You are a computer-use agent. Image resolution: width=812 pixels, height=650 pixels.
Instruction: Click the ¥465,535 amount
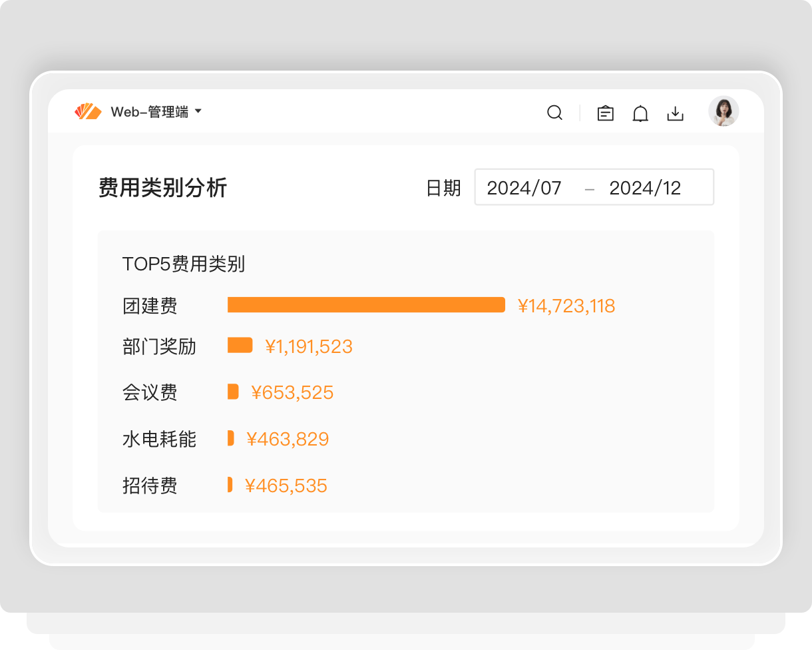(286, 486)
